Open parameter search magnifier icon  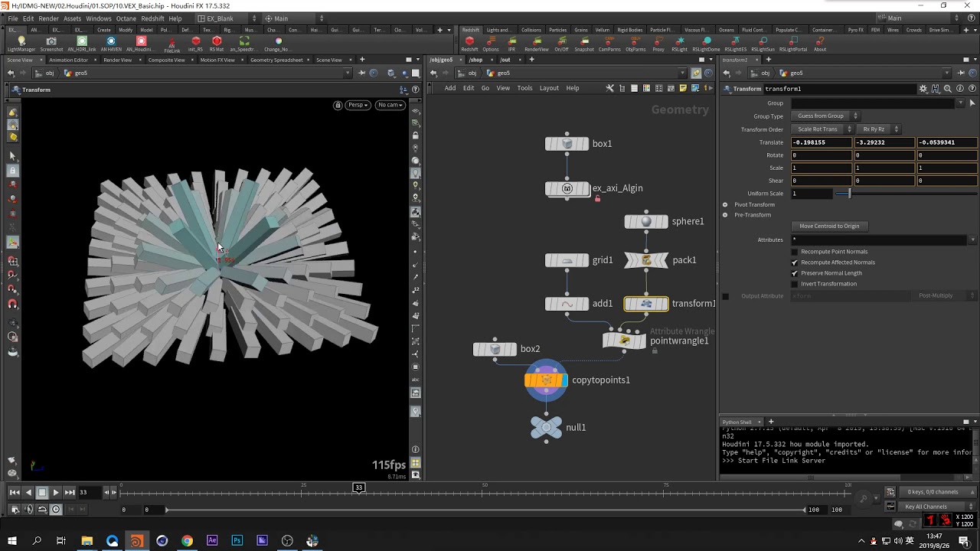point(948,89)
